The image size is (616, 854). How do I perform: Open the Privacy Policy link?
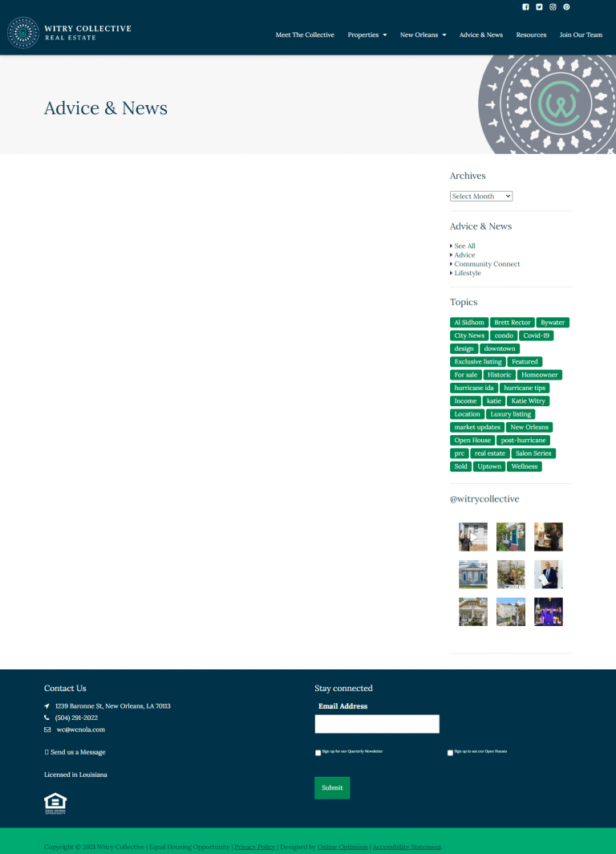(255, 847)
